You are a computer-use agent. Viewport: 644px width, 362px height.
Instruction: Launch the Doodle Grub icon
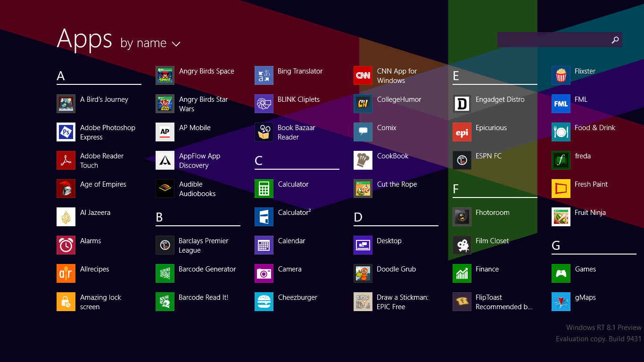[363, 273]
